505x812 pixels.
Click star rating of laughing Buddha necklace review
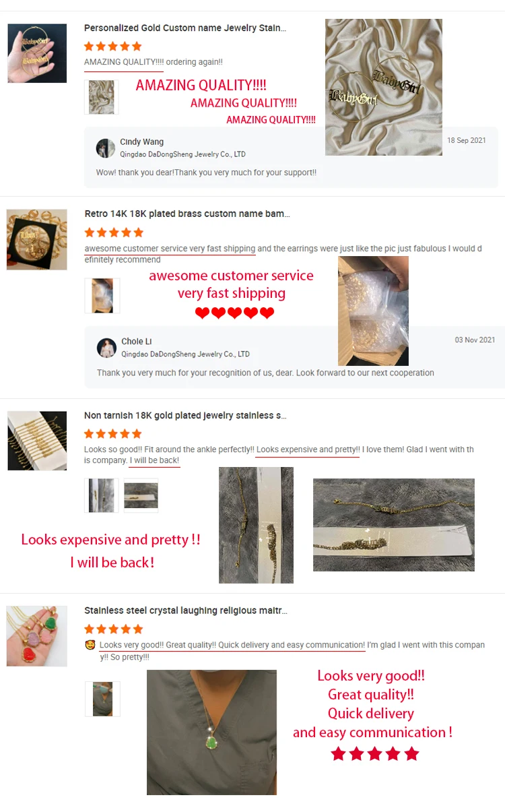pos(113,629)
